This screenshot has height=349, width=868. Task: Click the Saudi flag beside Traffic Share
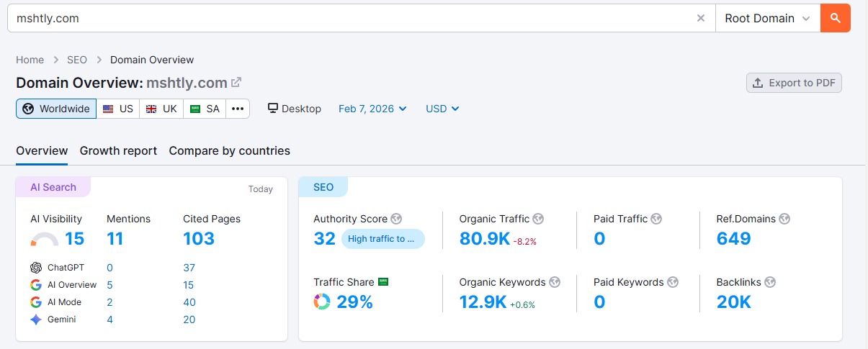(383, 282)
